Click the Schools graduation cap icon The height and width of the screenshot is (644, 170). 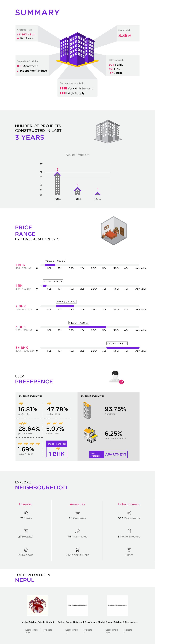[25, 550]
